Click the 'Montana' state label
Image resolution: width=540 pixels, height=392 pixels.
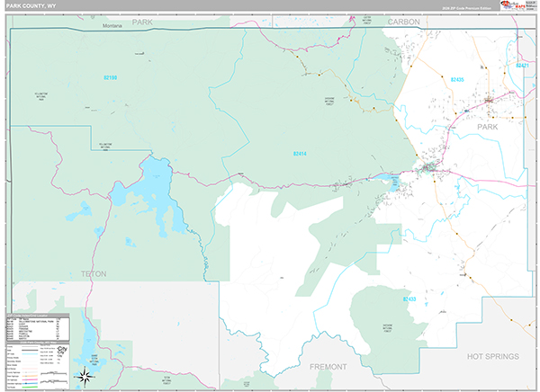[x=112, y=26]
